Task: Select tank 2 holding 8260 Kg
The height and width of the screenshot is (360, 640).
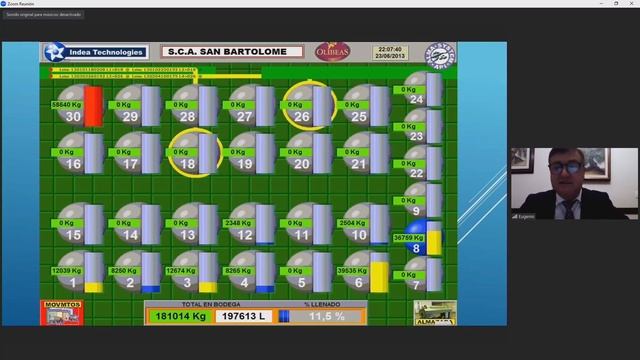Action: 135,271
